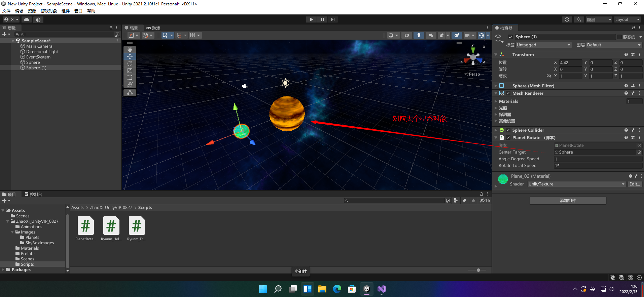Toggle Planet Rotate script enabled checkbox
Image resolution: width=644 pixels, height=297 pixels.
pos(508,138)
